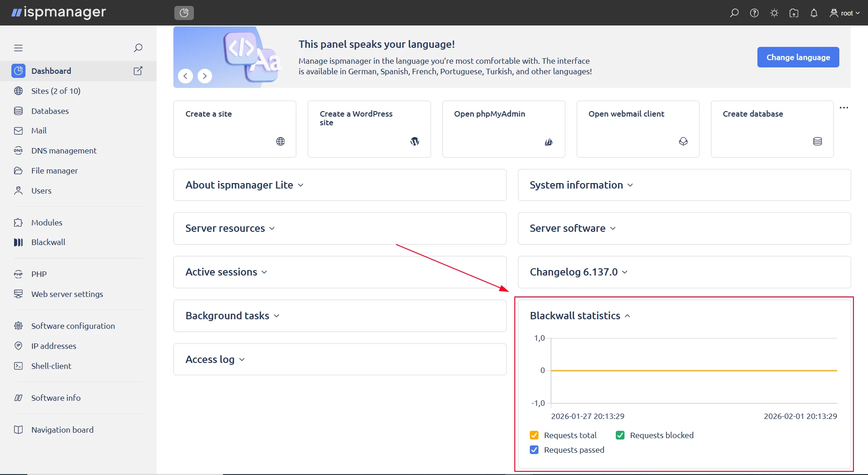This screenshot has width=868, height=475.
Task: Disable the Requests passed checkbox
Action: tap(534, 450)
